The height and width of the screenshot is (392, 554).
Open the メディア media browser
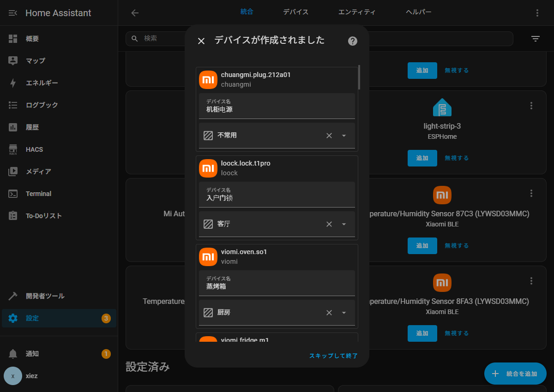pyautogui.click(x=59, y=172)
